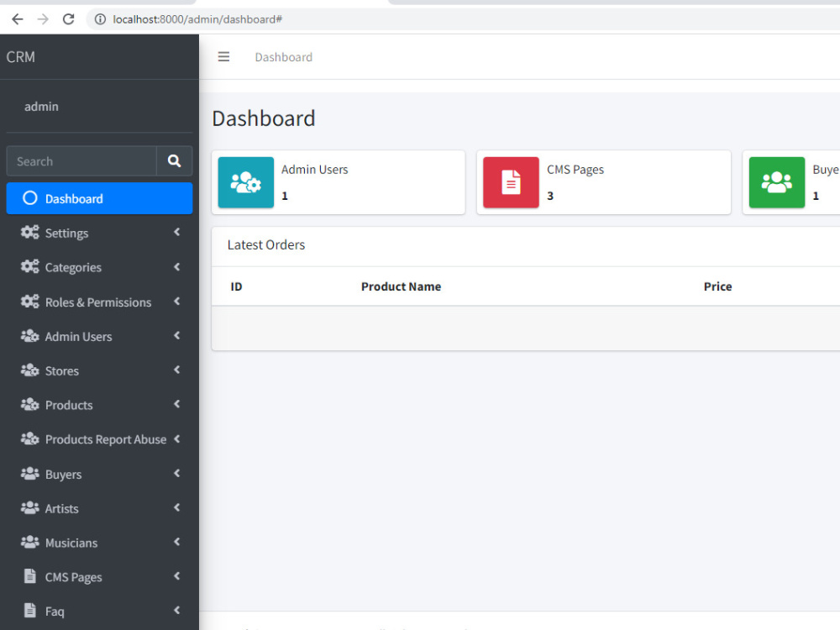This screenshot has width=840, height=630.
Task: Click the red CMS Pages card icon
Action: click(511, 182)
